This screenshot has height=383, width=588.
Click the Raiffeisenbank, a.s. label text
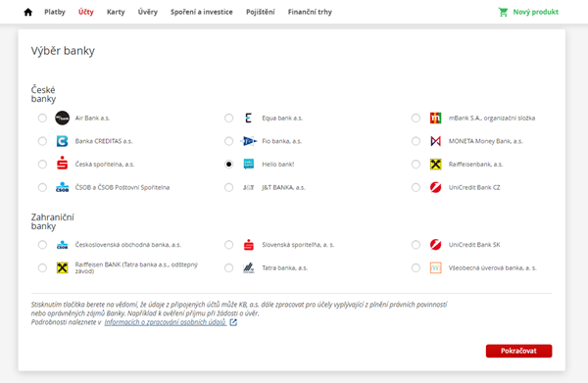[475, 165]
